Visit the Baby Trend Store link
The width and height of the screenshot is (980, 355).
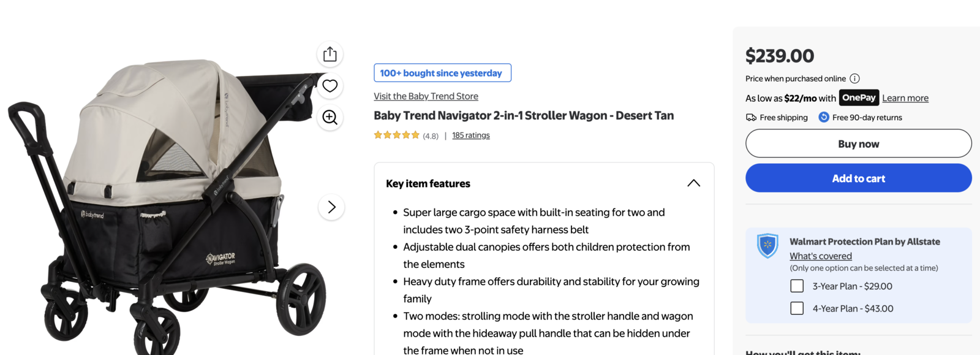point(426,96)
